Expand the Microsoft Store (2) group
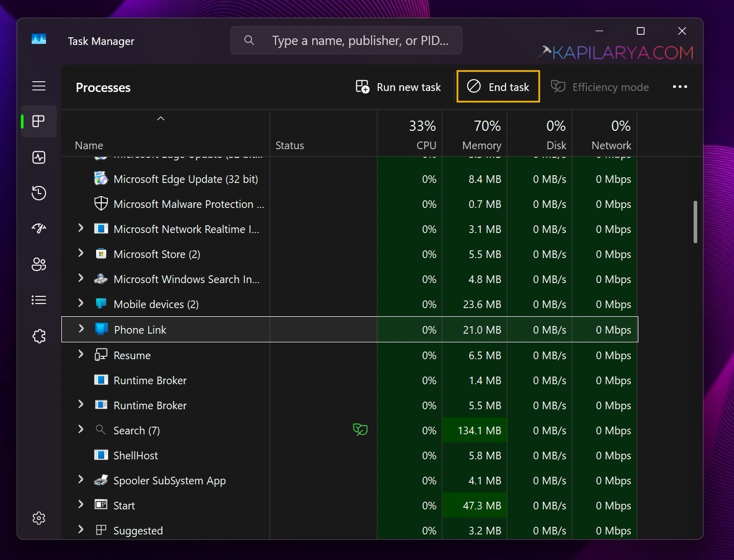 pos(80,253)
